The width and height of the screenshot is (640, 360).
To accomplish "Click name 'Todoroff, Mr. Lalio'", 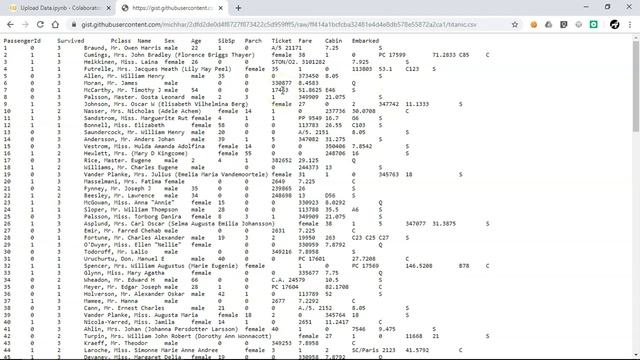I will [116, 252].
